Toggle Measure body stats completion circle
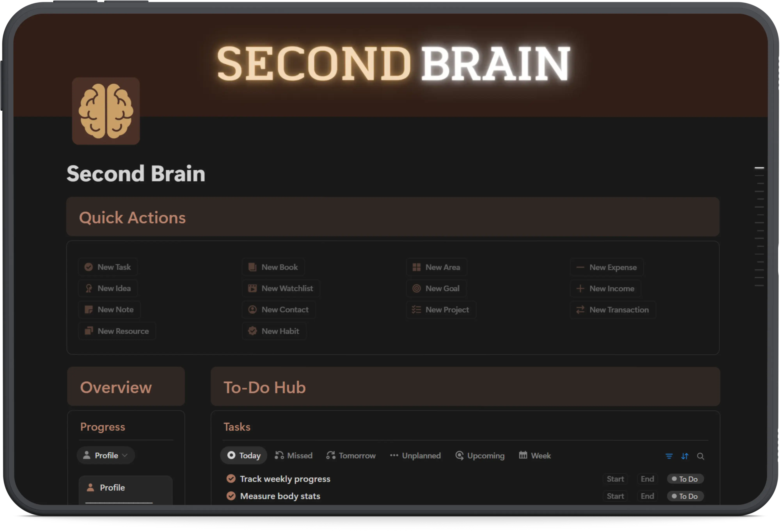Image resolution: width=780 pixels, height=532 pixels. point(231,496)
